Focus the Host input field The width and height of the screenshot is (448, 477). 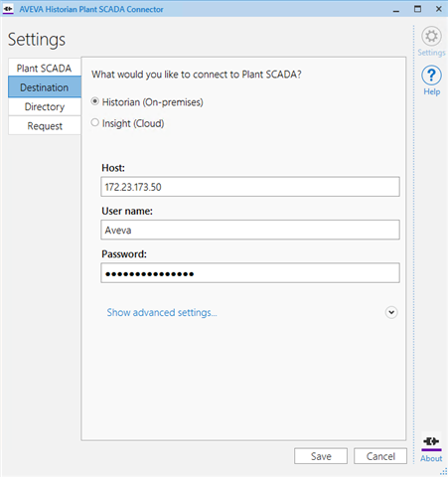[x=250, y=187]
